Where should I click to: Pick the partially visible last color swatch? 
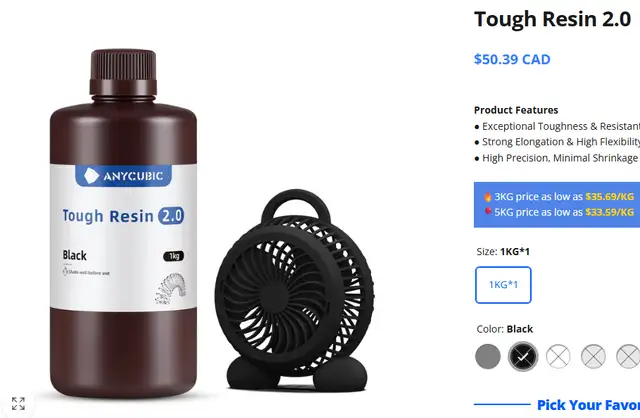[x=629, y=356]
